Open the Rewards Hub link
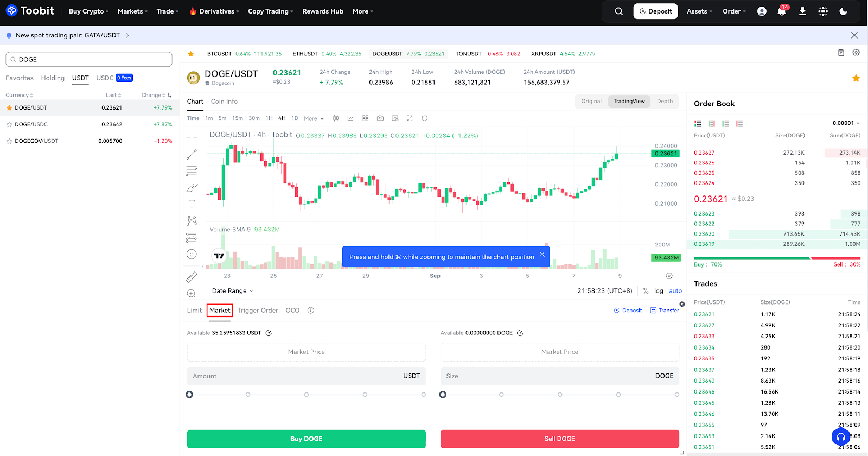 tap(323, 11)
